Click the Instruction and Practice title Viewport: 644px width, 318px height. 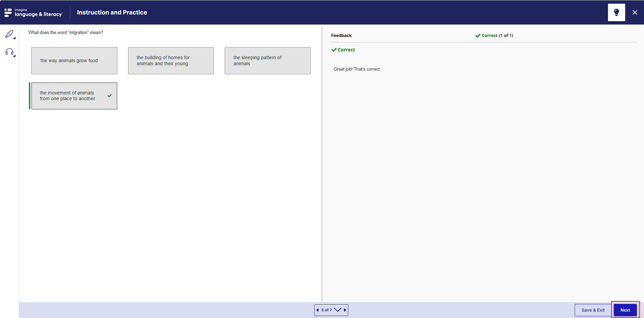[x=112, y=12]
